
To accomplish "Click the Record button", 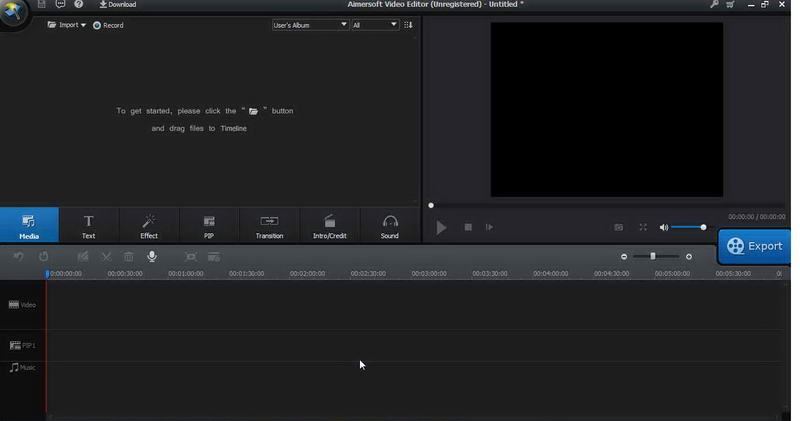I will [108, 25].
